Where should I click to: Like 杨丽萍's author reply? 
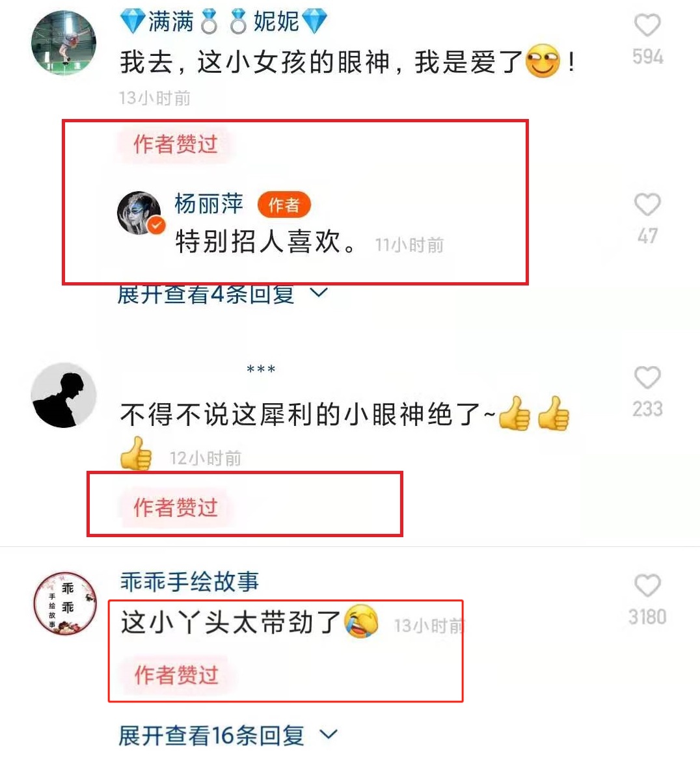coord(647,205)
